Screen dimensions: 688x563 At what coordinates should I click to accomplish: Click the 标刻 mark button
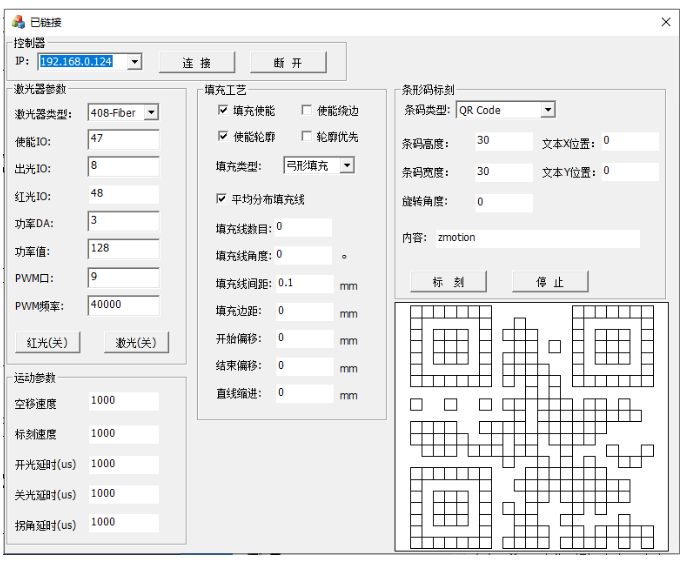[448, 282]
